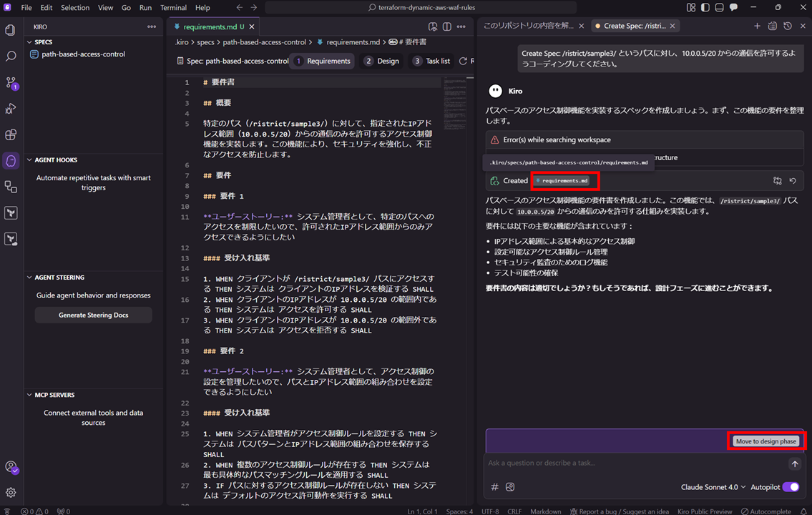Click the Generate Steering Docs button

point(93,315)
